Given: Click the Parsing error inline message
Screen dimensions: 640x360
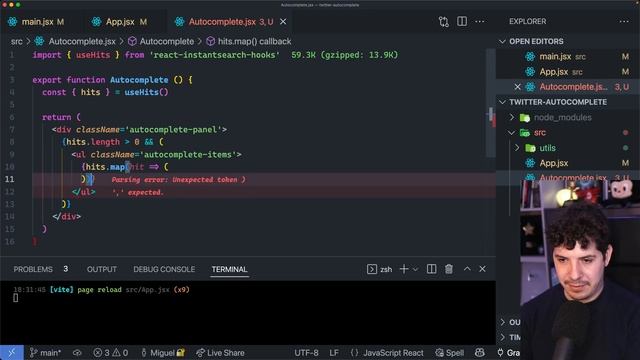Looking at the screenshot, I should click(178, 180).
